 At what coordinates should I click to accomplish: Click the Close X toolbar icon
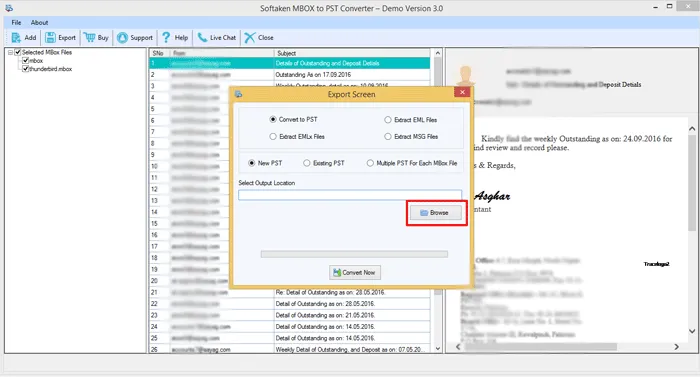pyautogui.click(x=250, y=38)
